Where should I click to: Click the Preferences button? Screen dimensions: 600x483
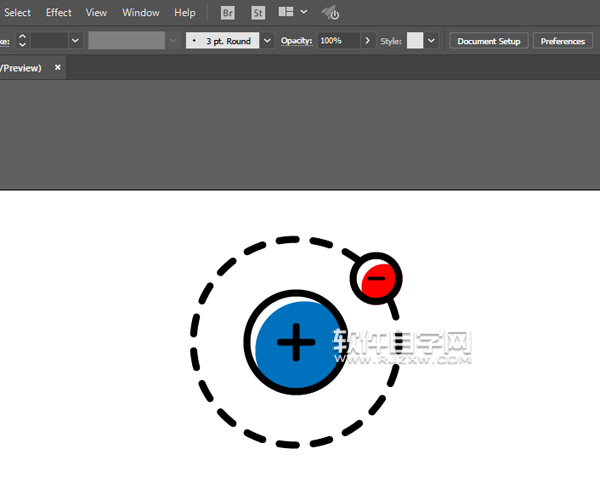tap(562, 41)
